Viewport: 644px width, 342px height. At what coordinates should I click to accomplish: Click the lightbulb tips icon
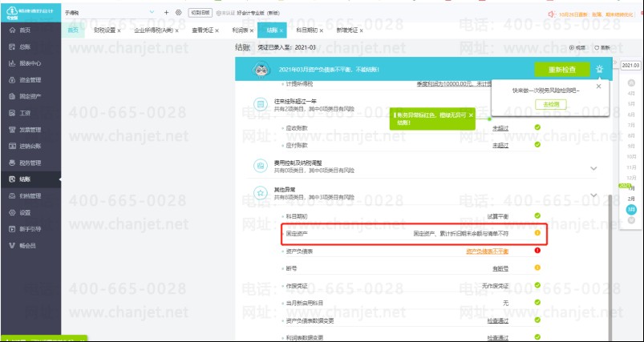pos(598,69)
